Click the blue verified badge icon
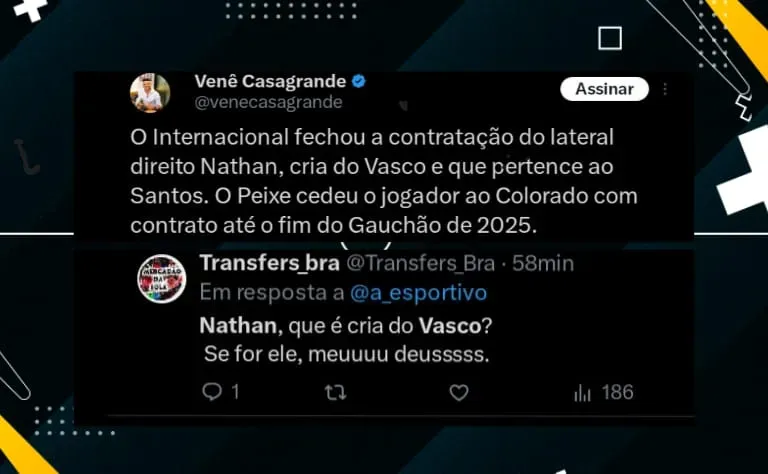This screenshot has height=474, width=768. coord(359,81)
